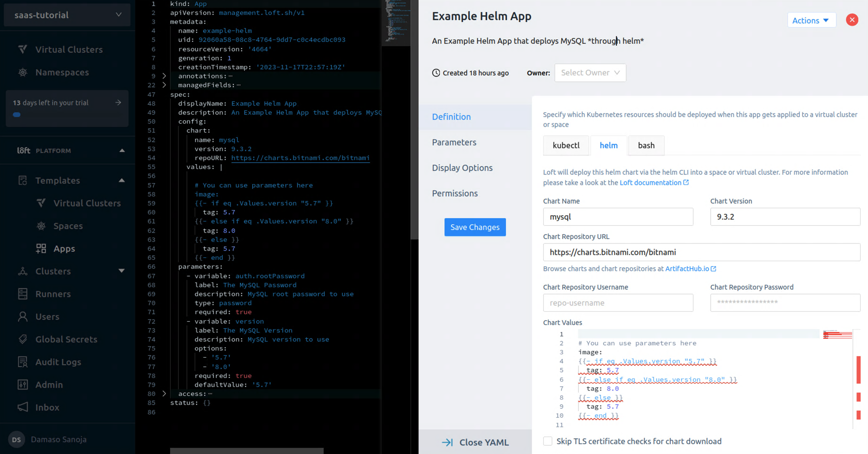Select the Spaces sidebar icon
Image resolution: width=868 pixels, height=454 pixels.
click(41, 226)
